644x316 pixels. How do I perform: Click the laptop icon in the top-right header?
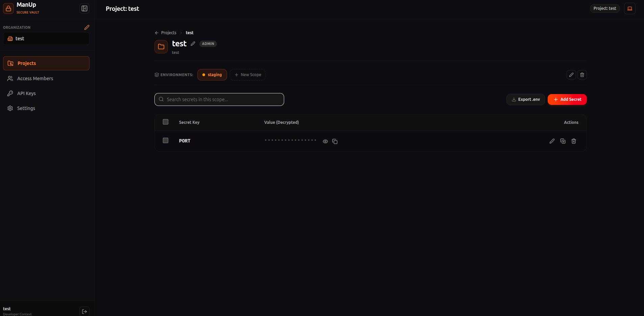pyautogui.click(x=630, y=8)
